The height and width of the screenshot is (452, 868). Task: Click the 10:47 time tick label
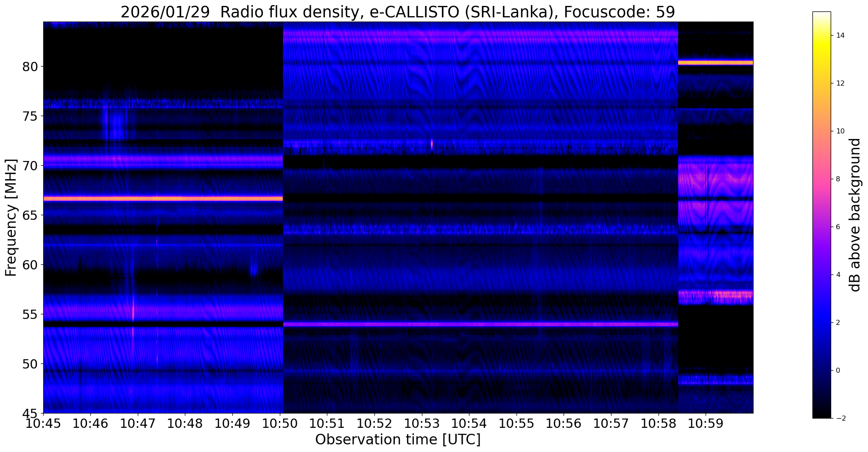pos(138,423)
